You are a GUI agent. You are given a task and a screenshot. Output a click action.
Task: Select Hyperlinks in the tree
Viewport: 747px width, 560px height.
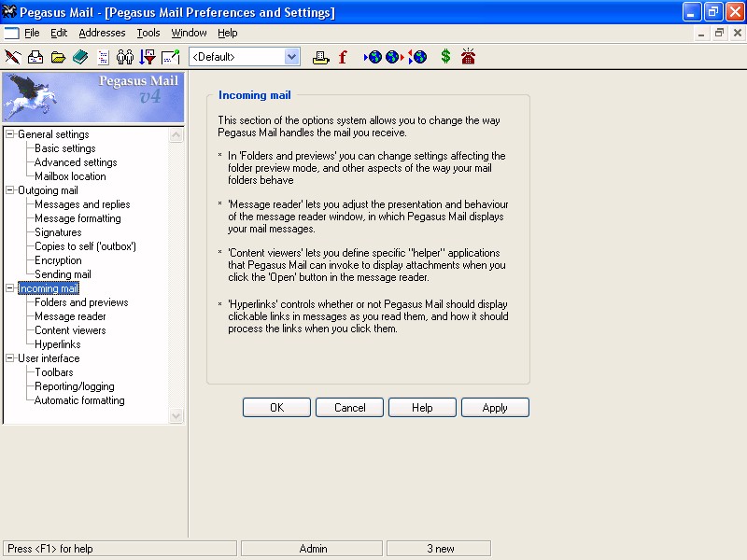tap(58, 344)
